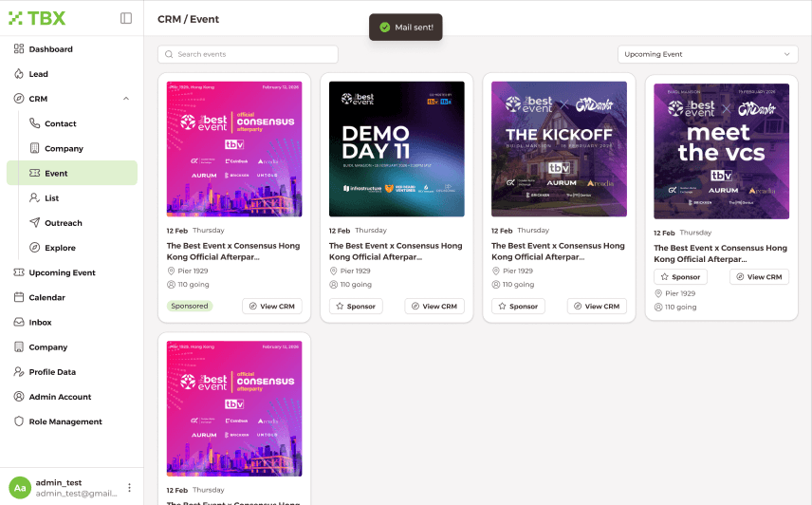
Task: Collapse the CRM section chevron
Action: (x=126, y=99)
